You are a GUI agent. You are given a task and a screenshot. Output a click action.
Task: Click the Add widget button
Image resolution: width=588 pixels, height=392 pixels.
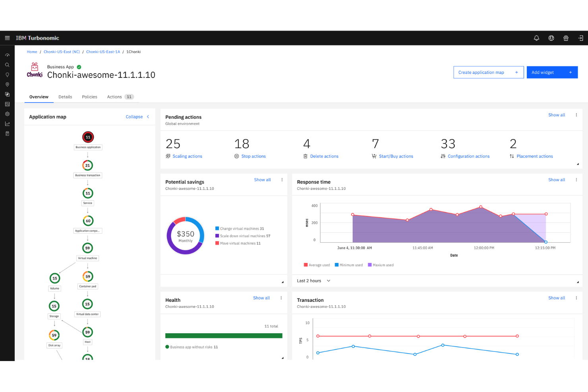tap(552, 72)
